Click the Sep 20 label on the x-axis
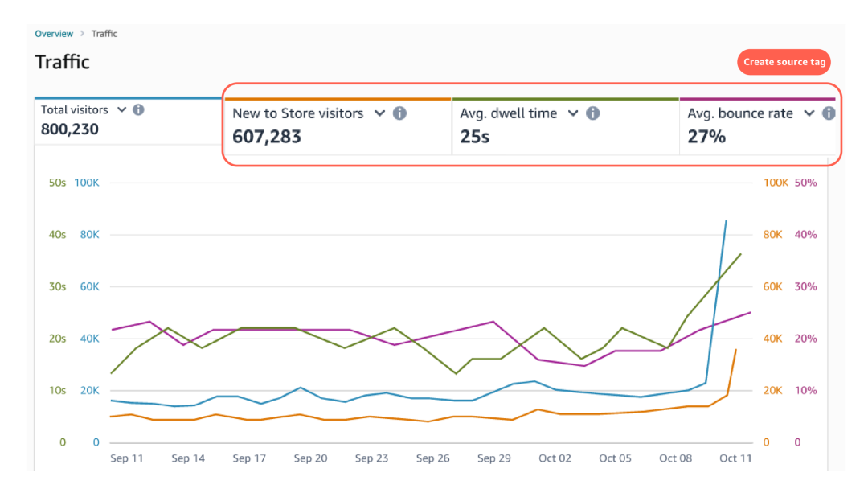Screen dimensions: 868x489 pyautogui.click(x=310, y=458)
